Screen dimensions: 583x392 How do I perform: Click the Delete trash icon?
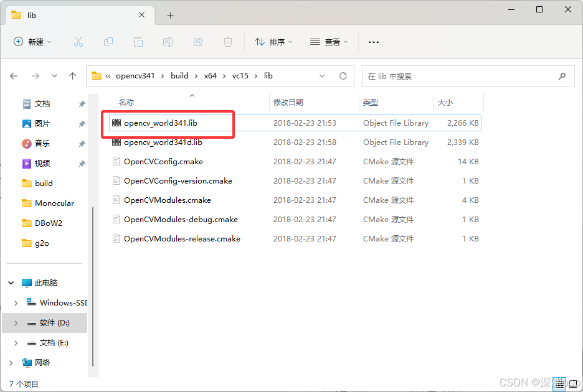pyautogui.click(x=228, y=42)
